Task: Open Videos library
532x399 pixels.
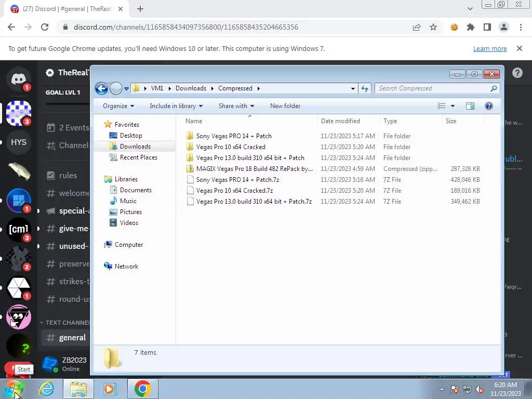Action: point(129,222)
